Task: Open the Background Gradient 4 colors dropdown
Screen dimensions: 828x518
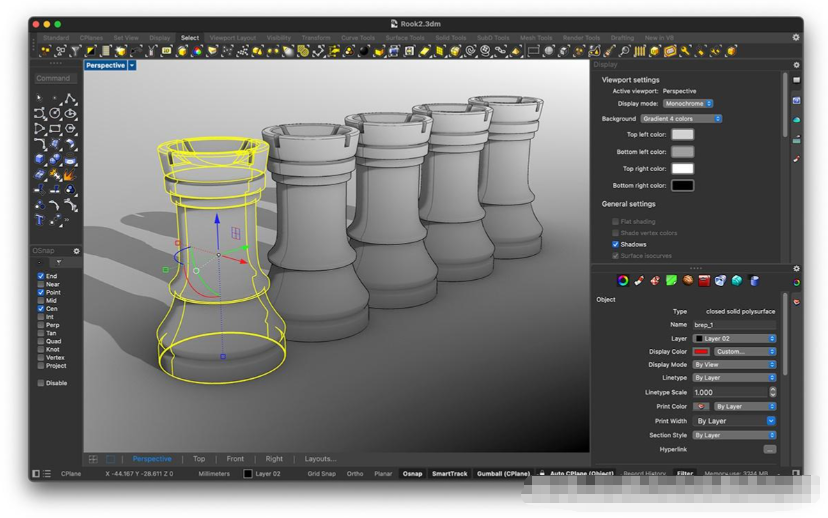Action: click(681, 119)
